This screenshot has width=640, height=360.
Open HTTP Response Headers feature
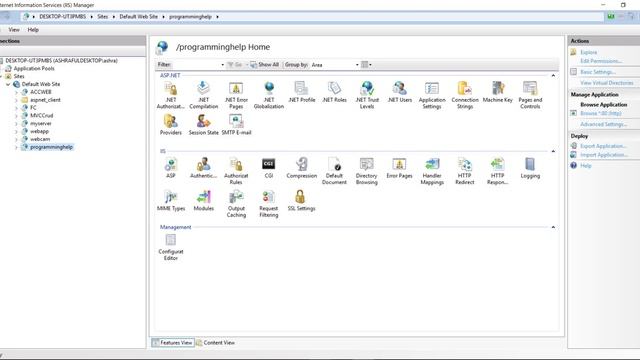[x=497, y=171]
